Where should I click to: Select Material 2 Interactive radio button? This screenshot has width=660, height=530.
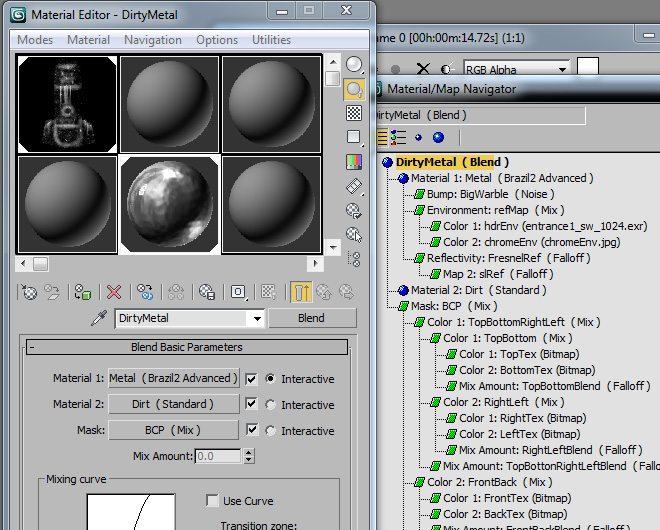pyautogui.click(x=270, y=405)
